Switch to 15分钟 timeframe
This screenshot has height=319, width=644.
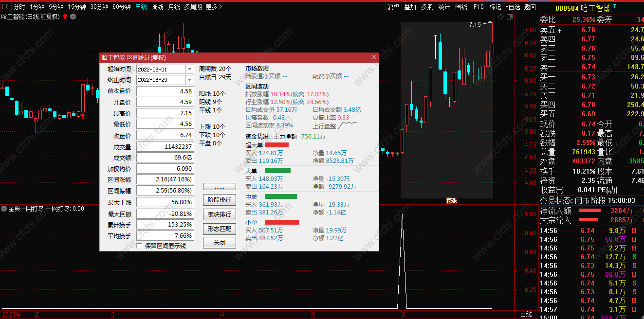click(x=76, y=7)
